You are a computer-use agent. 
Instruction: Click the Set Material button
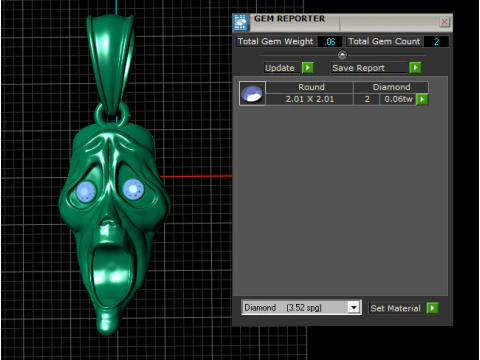click(396, 308)
